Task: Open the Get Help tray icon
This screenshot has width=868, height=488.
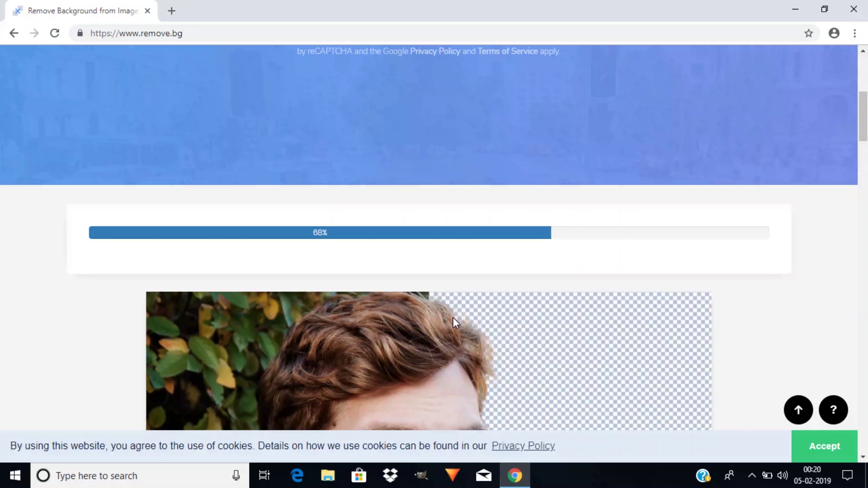Action: coord(703,475)
